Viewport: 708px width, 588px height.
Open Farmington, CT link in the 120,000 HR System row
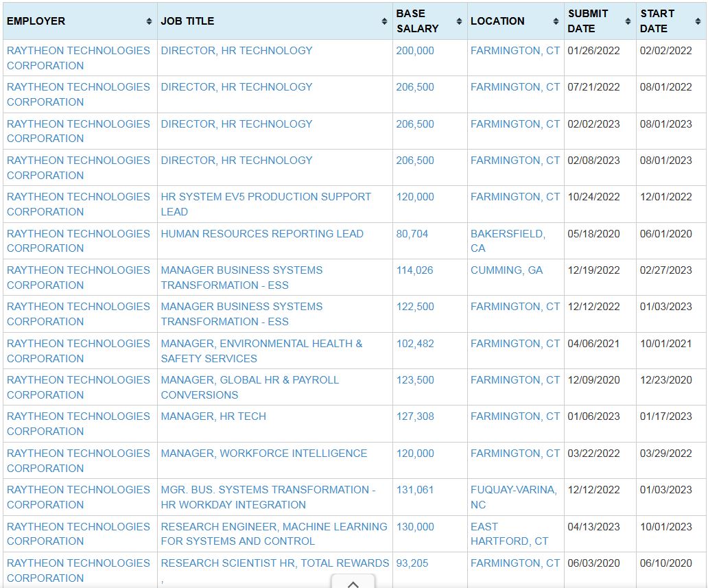click(x=515, y=197)
